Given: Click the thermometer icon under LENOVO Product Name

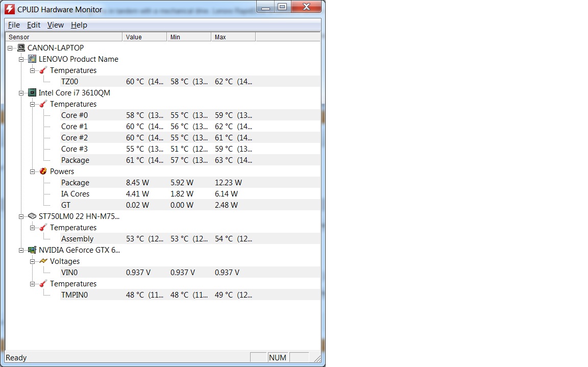Looking at the screenshot, I should 43,70.
